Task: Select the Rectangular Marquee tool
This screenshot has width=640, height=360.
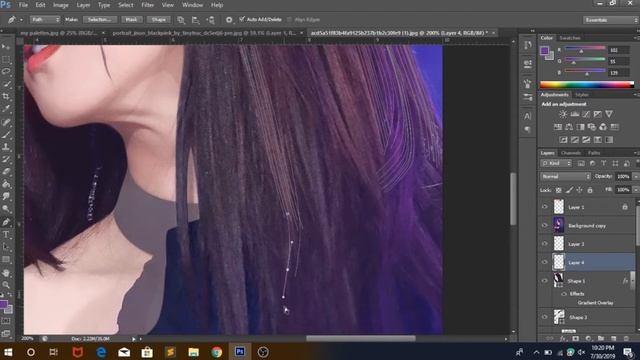Action: tap(6, 60)
